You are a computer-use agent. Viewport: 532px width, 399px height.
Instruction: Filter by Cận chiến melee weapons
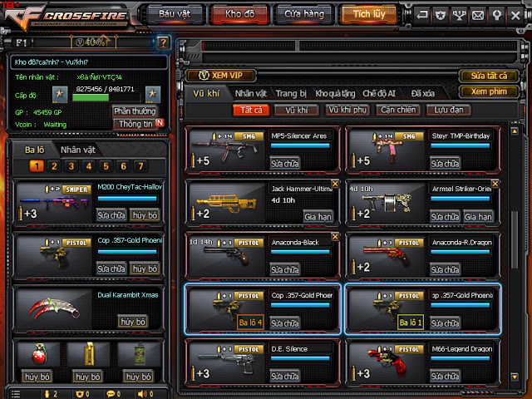(398, 111)
